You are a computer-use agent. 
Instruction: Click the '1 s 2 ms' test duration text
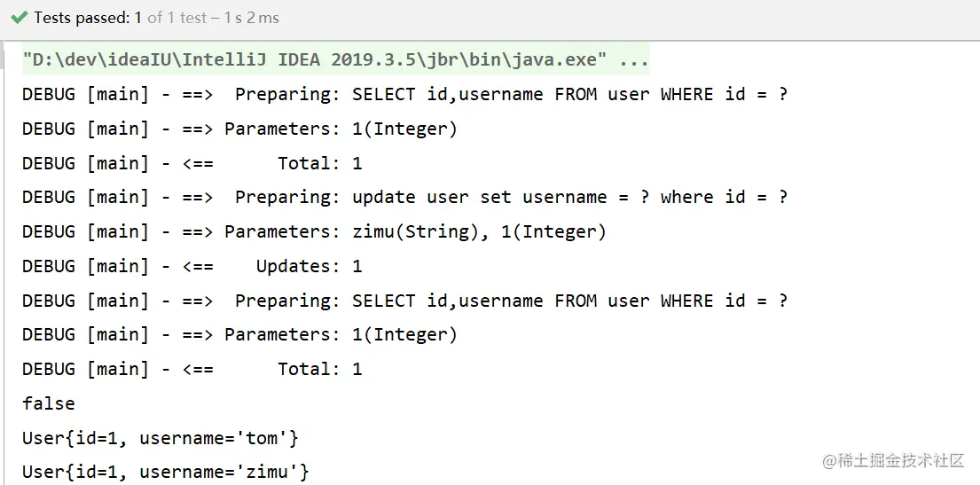(250, 18)
